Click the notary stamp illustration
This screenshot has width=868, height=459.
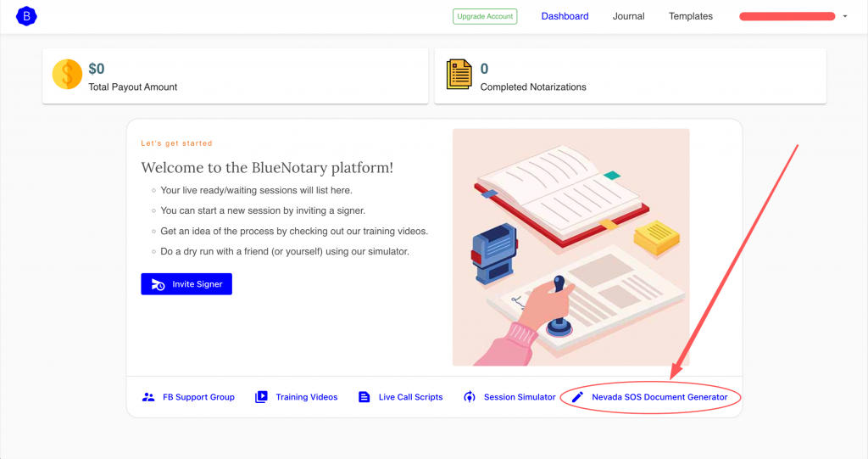pyautogui.click(x=571, y=247)
